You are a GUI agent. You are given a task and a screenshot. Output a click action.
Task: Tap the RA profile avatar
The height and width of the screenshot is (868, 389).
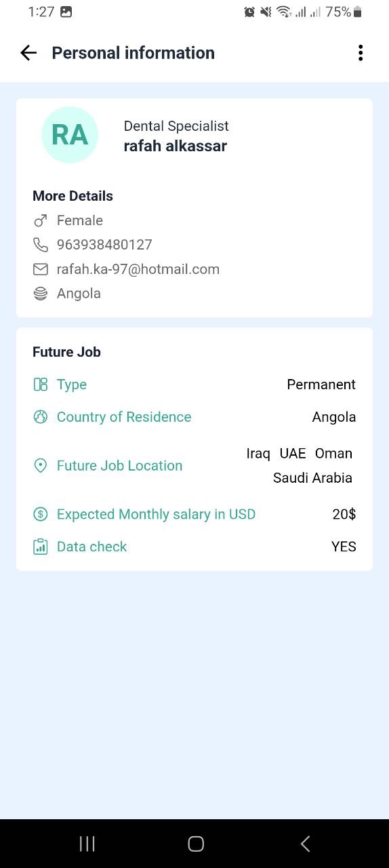click(x=70, y=135)
